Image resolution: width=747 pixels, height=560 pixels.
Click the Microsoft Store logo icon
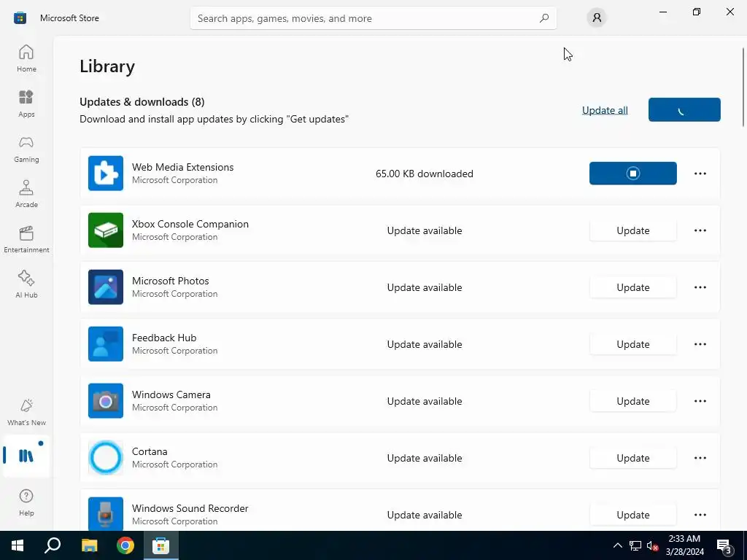20,18
